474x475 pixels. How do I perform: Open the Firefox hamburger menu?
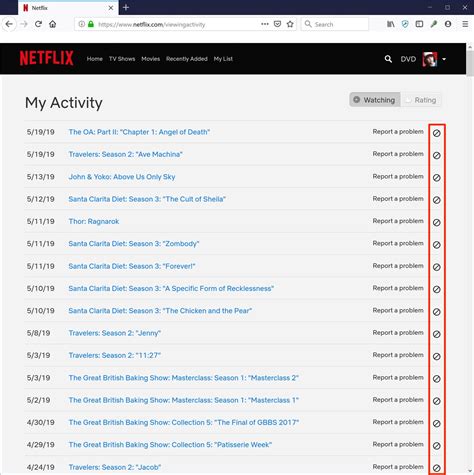[465, 24]
